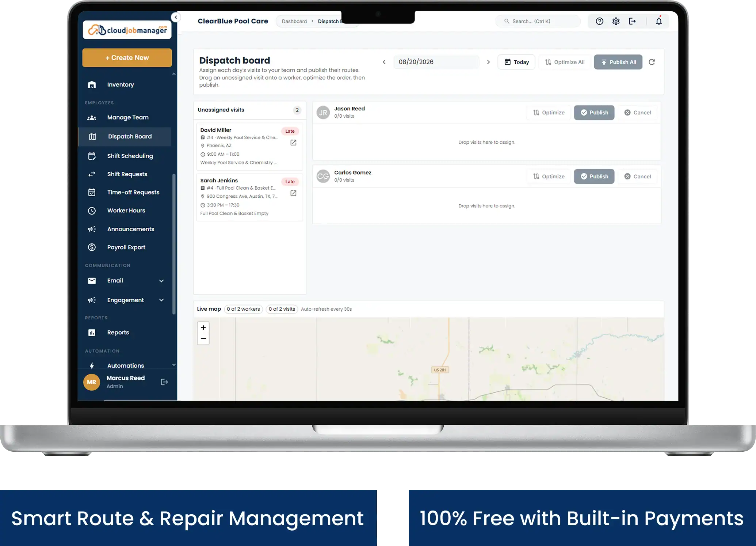
Task: Collapse the sidebar with the arrow toggle
Action: click(x=176, y=17)
